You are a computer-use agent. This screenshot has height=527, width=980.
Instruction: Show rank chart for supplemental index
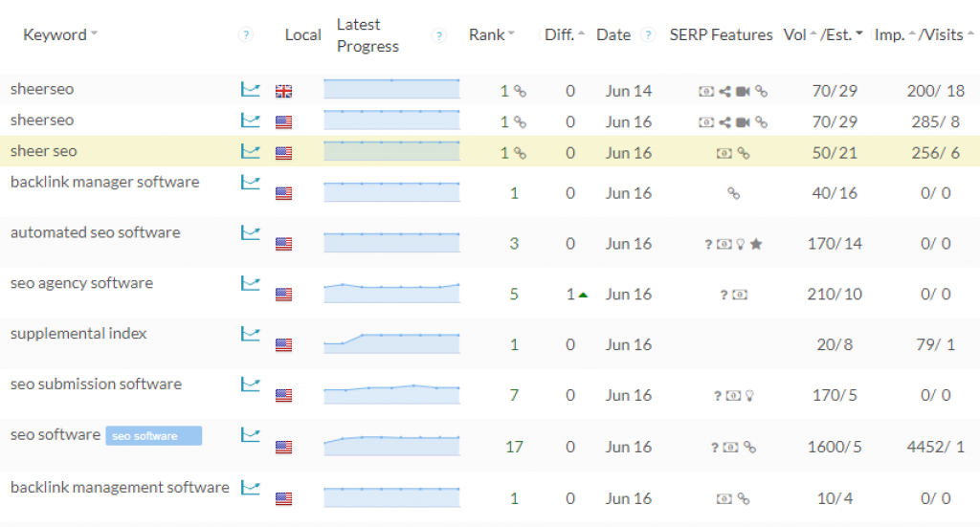(251, 334)
